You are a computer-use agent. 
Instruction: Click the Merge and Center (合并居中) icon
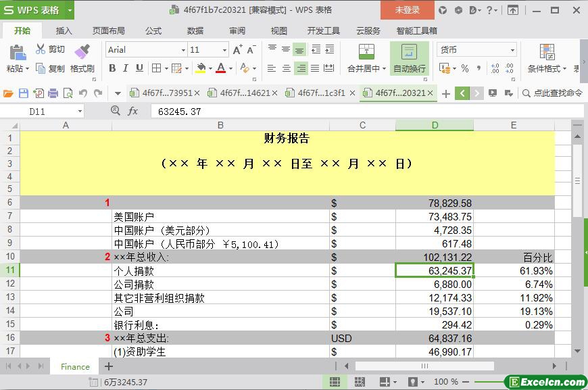366,53
